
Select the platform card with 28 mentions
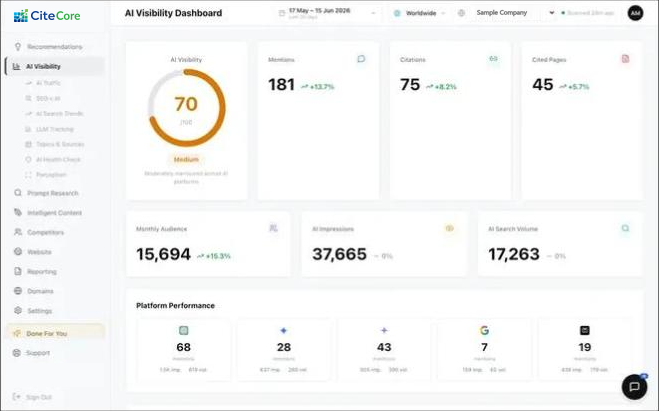click(x=284, y=350)
